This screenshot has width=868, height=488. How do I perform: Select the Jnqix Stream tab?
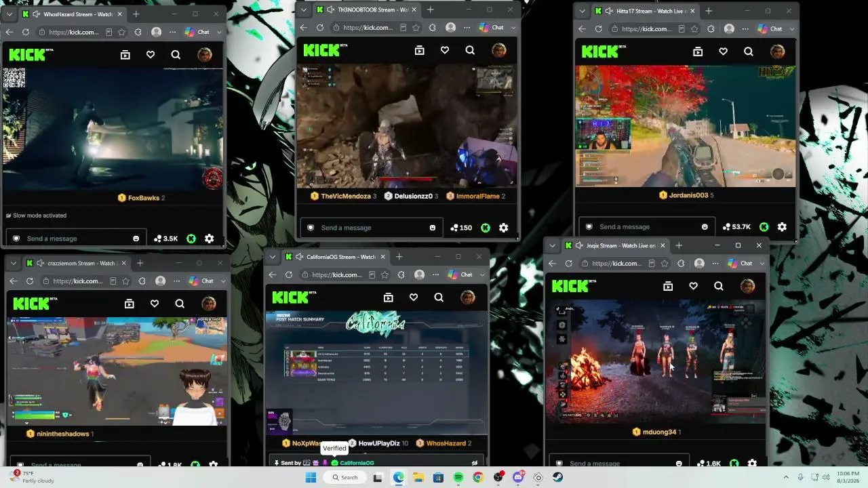[x=616, y=245]
